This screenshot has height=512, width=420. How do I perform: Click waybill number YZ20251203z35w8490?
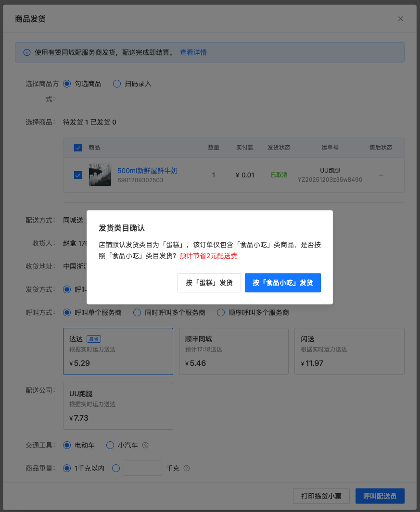pos(330,180)
